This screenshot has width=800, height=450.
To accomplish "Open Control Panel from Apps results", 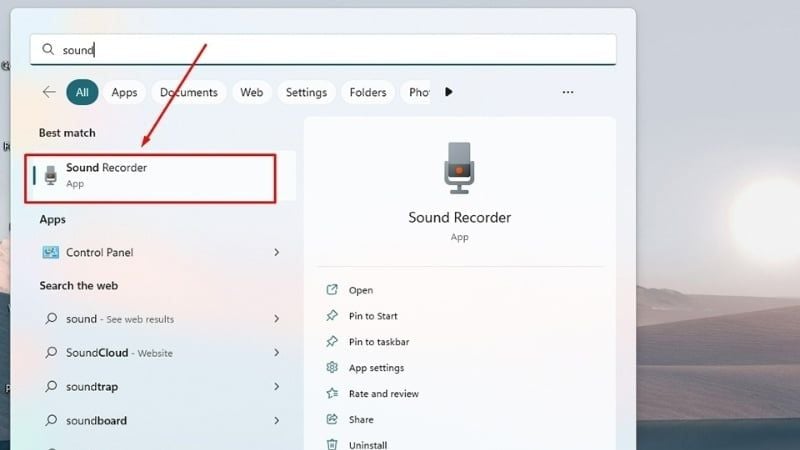I will pyautogui.click(x=161, y=252).
